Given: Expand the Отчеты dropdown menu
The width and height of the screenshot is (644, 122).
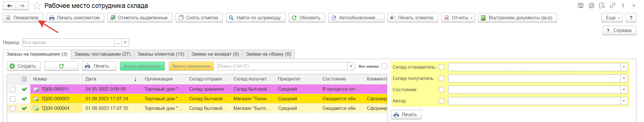Looking at the screenshot, I should click(x=458, y=18).
